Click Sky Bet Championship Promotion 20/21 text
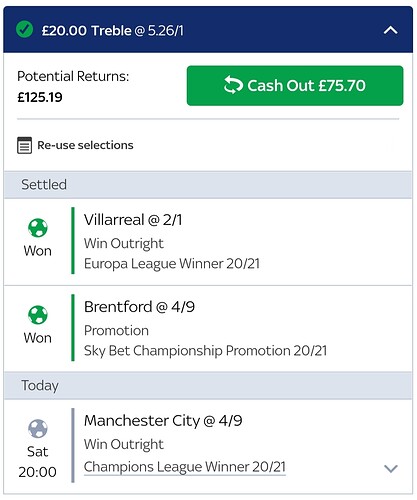Screen dimensions: 417x500 pos(205,351)
